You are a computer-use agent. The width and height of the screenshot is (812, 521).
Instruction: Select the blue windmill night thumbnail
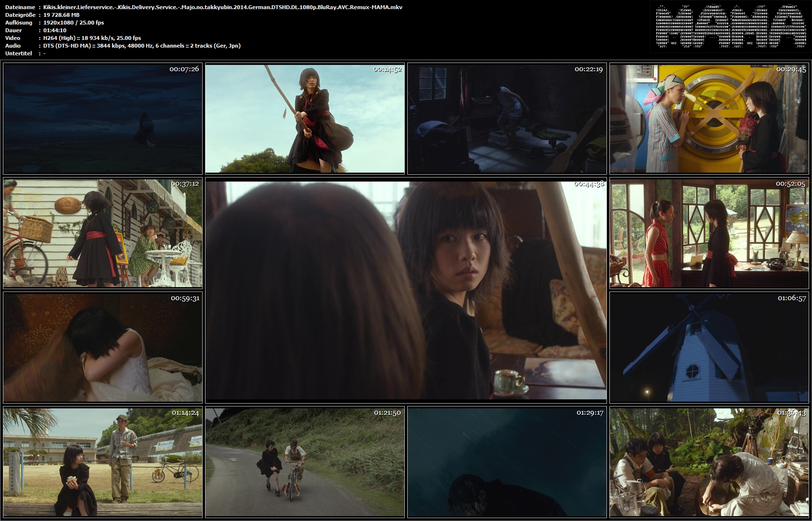(709, 347)
